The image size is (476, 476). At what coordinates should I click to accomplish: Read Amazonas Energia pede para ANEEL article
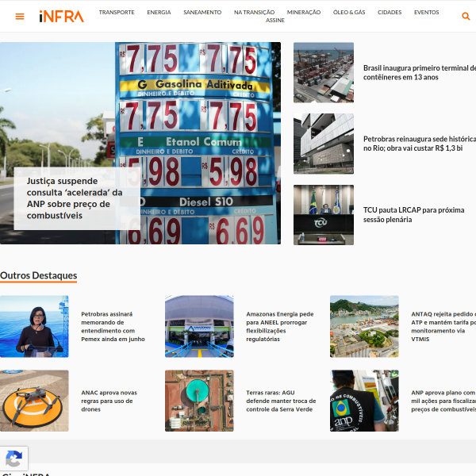(x=280, y=326)
